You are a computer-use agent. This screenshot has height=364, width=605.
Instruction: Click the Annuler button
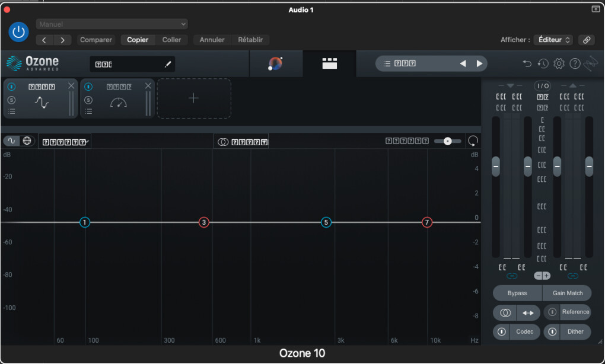(x=212, y=40)
